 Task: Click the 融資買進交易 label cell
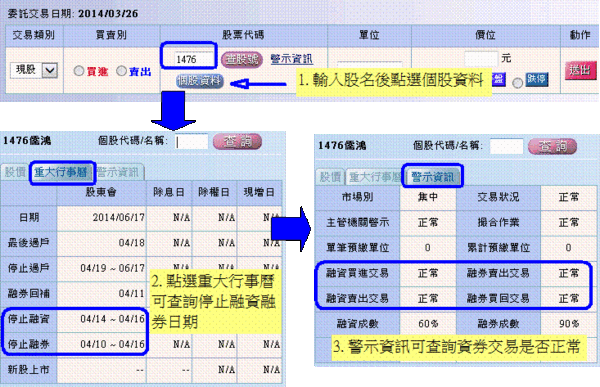(357, 273)
